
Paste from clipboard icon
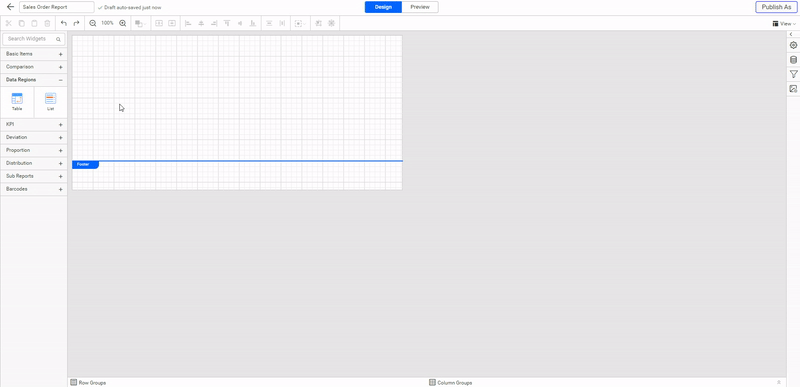click(x=34, y=23)
